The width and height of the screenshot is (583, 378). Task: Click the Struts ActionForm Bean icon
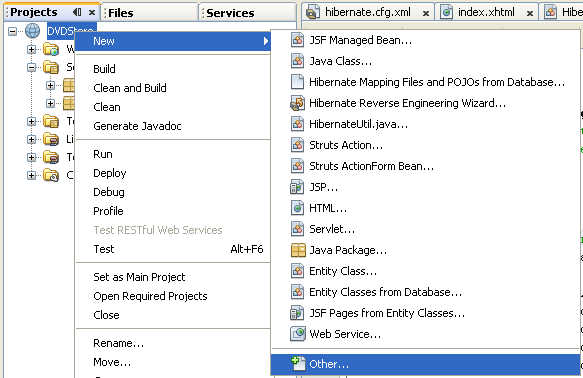[297, 166]
